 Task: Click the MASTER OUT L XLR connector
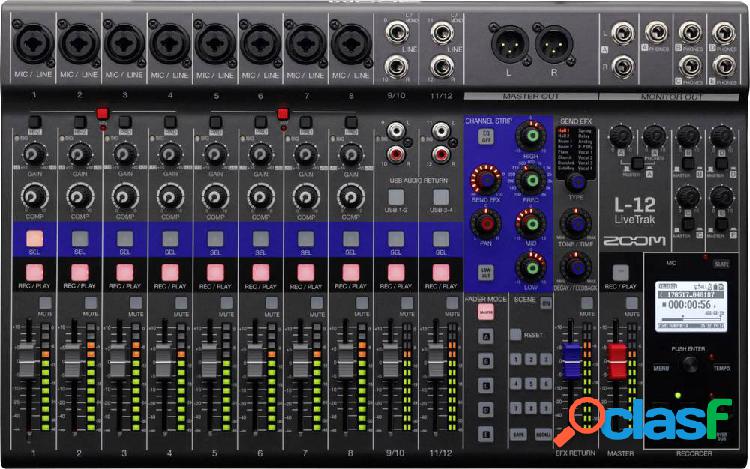[510, 44]
